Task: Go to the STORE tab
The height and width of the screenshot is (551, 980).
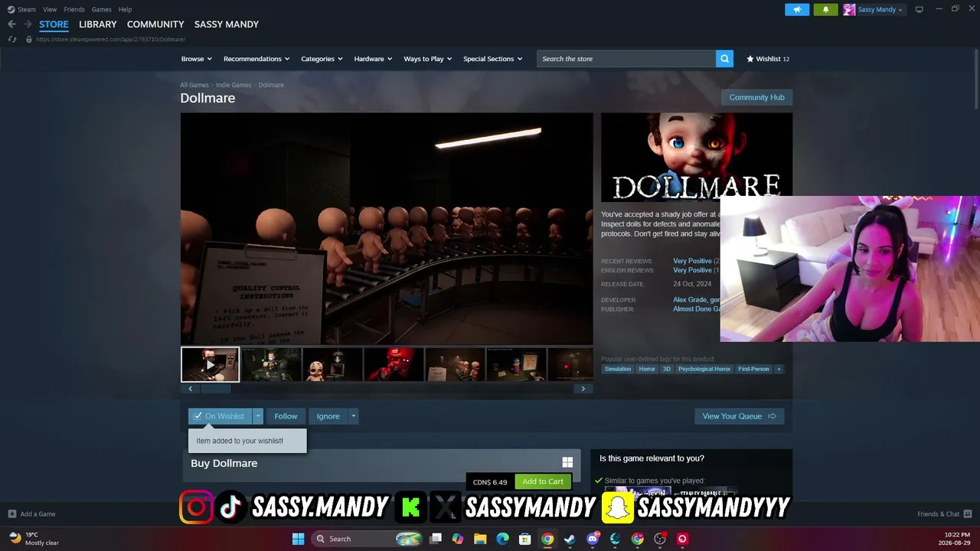Action: point(54,24)
